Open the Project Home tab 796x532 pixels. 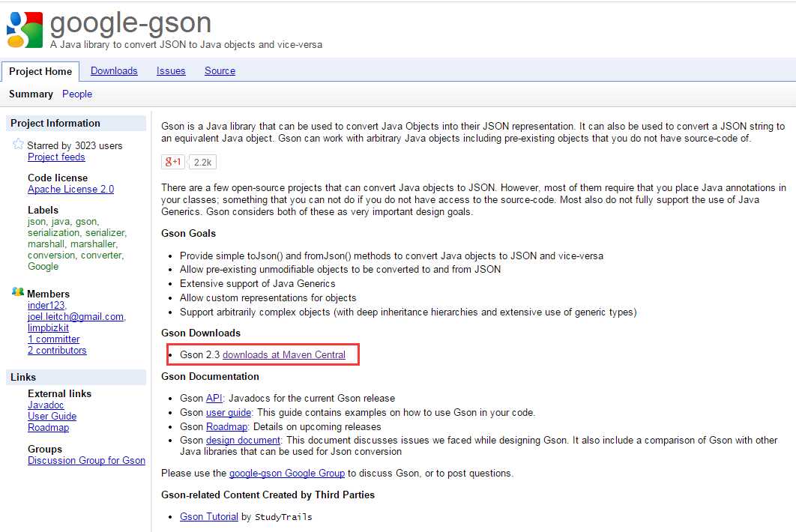[x=40, y=72]
